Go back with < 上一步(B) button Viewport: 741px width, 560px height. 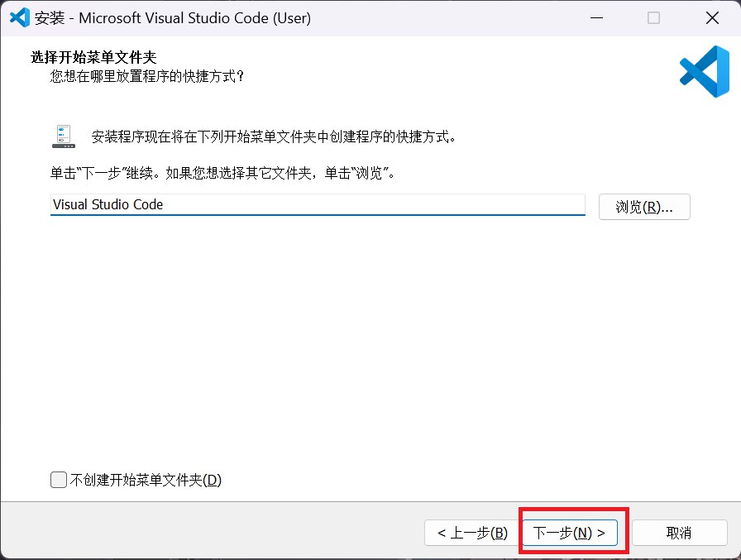click(472, 533)
